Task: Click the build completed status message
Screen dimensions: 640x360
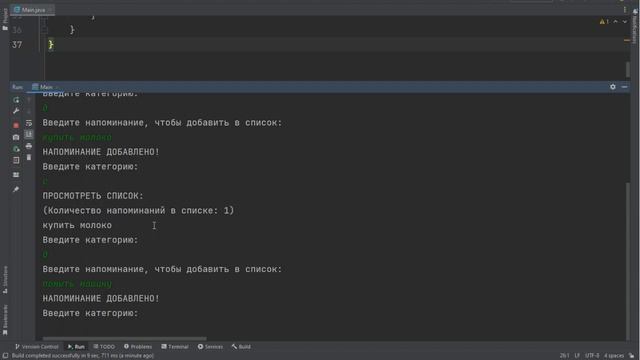Action: click(x=82, y=356)
